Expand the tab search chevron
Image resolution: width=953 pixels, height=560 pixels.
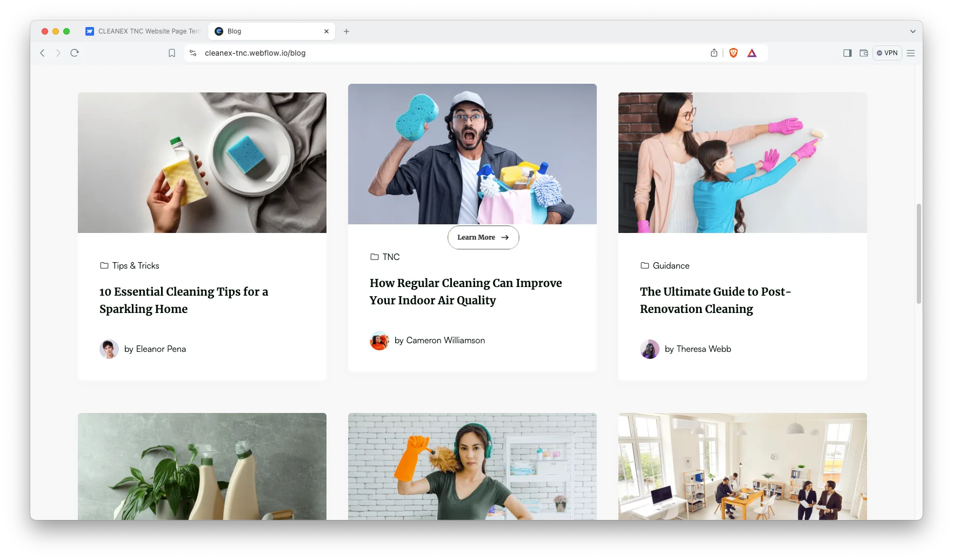click(912, 31)
